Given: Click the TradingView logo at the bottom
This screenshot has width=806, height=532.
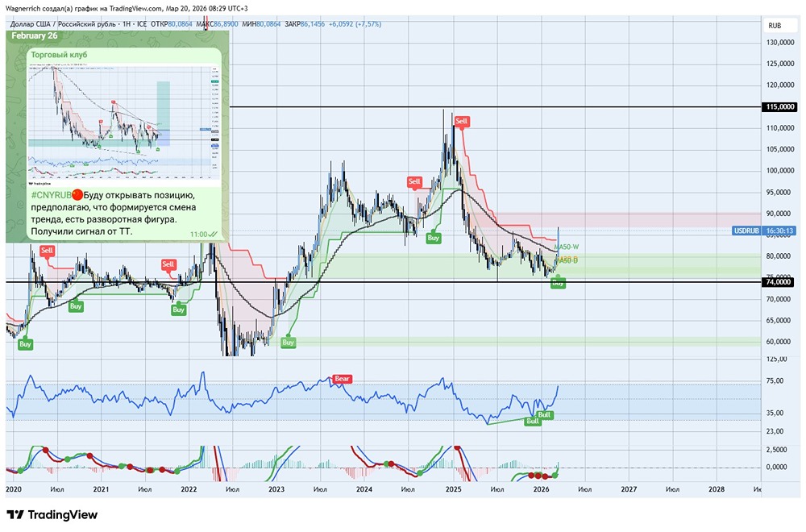Looking at the screenshot, I should coord(52,514).
